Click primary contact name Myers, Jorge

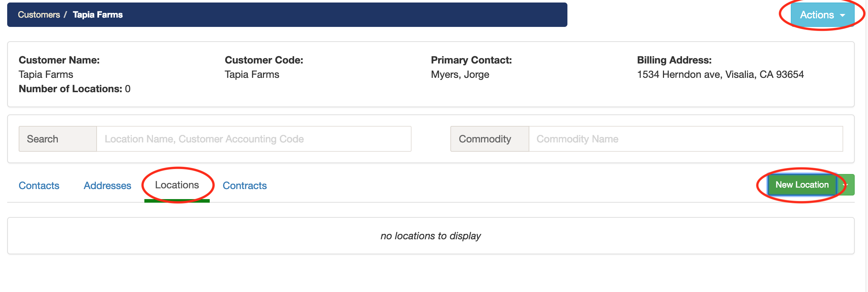pos(460,74)
